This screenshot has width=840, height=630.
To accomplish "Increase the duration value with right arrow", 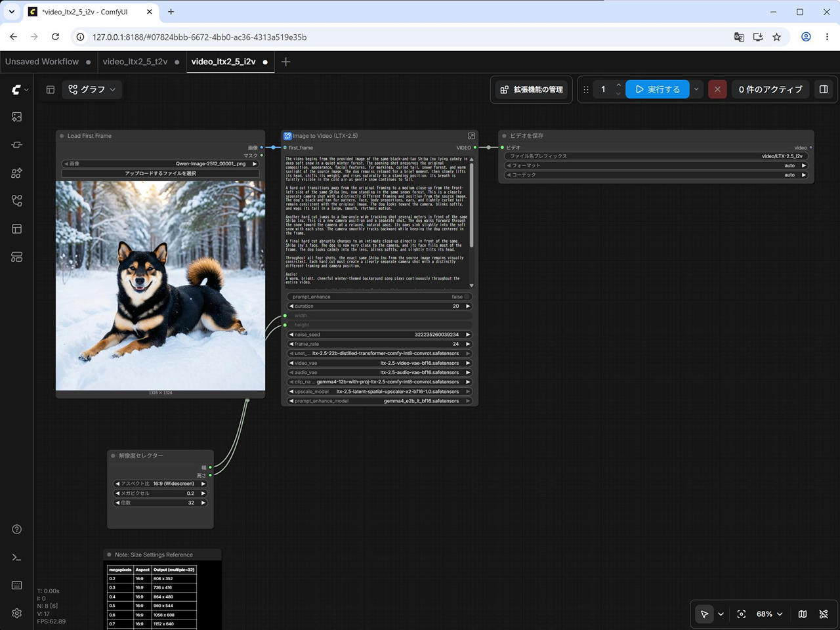I will (468, 306).
